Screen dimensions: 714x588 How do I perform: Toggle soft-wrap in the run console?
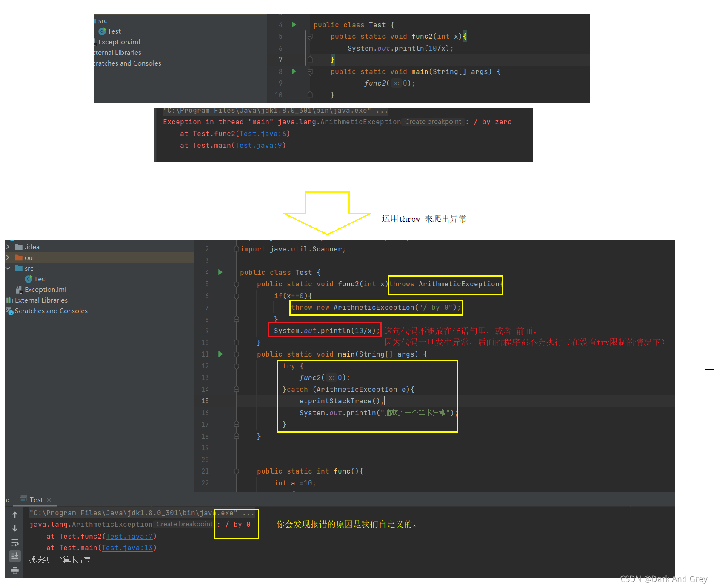click(15, 542)
